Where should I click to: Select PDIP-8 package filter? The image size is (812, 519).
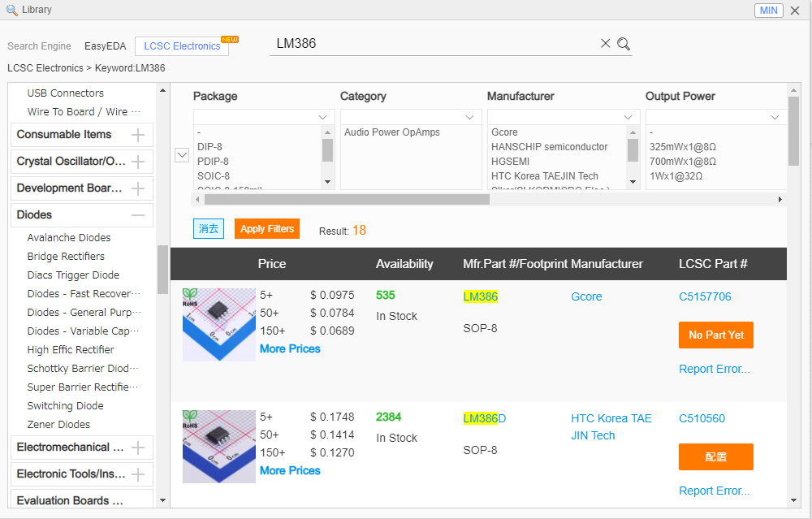point(213,162)
